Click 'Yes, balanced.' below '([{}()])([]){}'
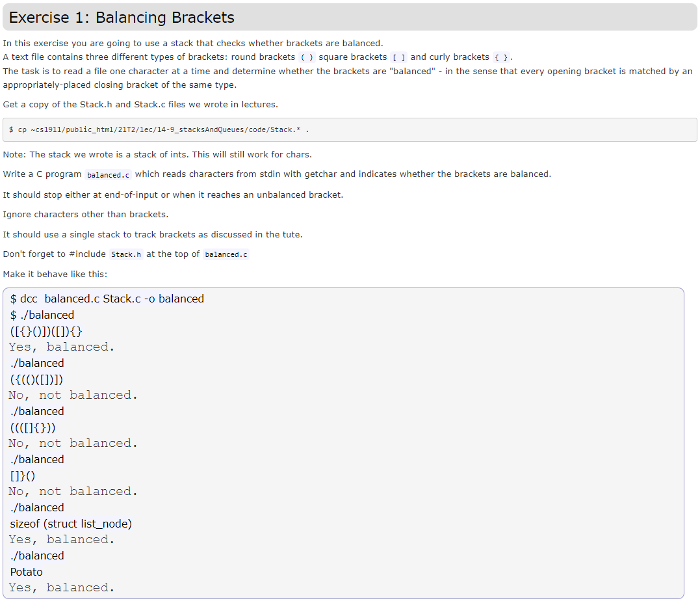The width and height of the screenshot is (700, 603). click(x=62, y=347)
